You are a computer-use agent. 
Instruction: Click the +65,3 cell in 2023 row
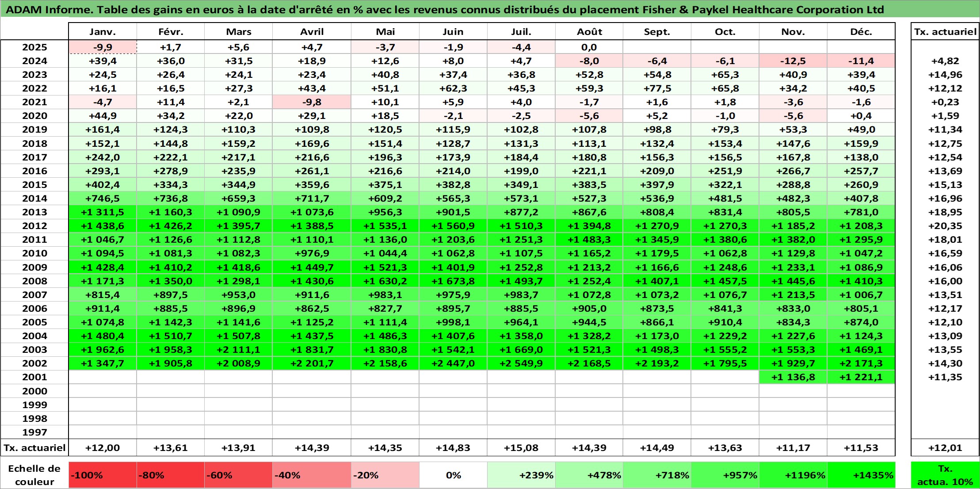[725, 75]
